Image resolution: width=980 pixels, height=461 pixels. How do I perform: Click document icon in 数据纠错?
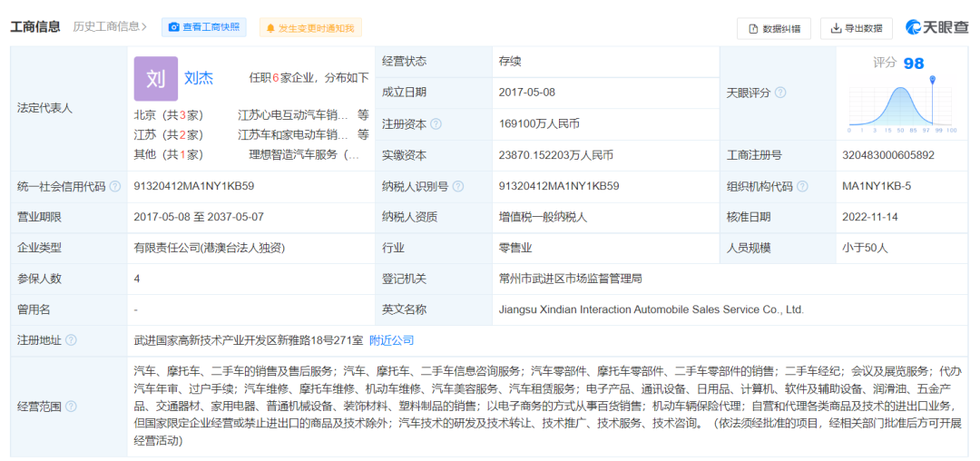coord(754,28)
